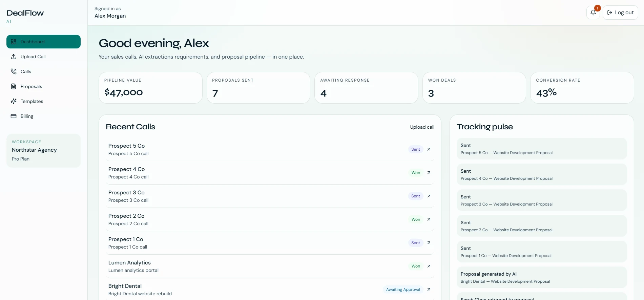Open the notifications bell
Viewport: 644px width, 300px height.
(x=593, y=13)
